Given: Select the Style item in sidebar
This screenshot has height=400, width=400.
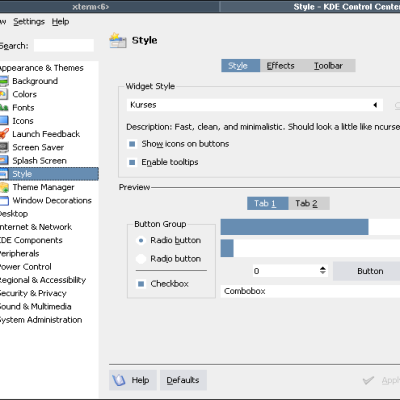Looking at the screenshot, I should [49, 174].
